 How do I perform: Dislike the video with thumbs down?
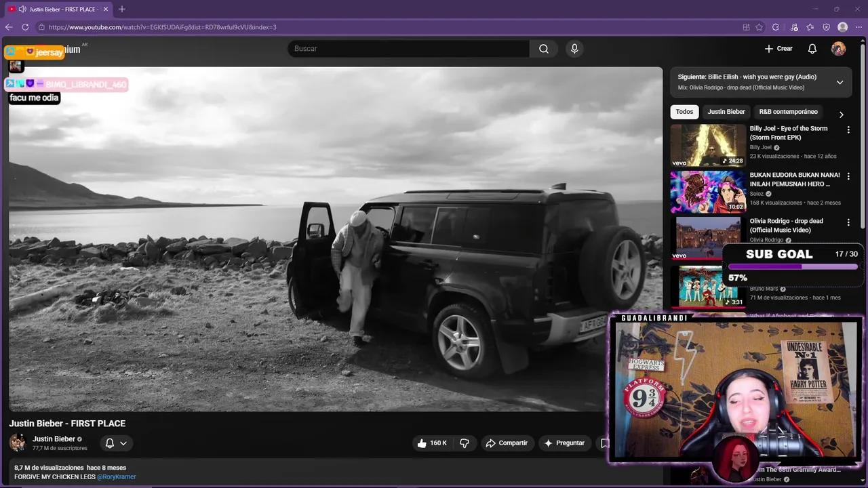coord(465,443)
